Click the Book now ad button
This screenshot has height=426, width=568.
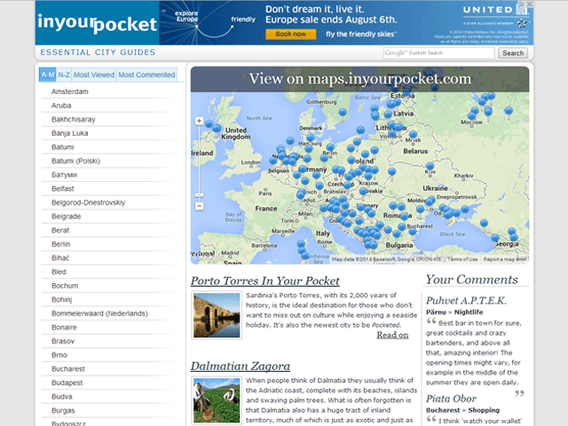tap(291, 34)
